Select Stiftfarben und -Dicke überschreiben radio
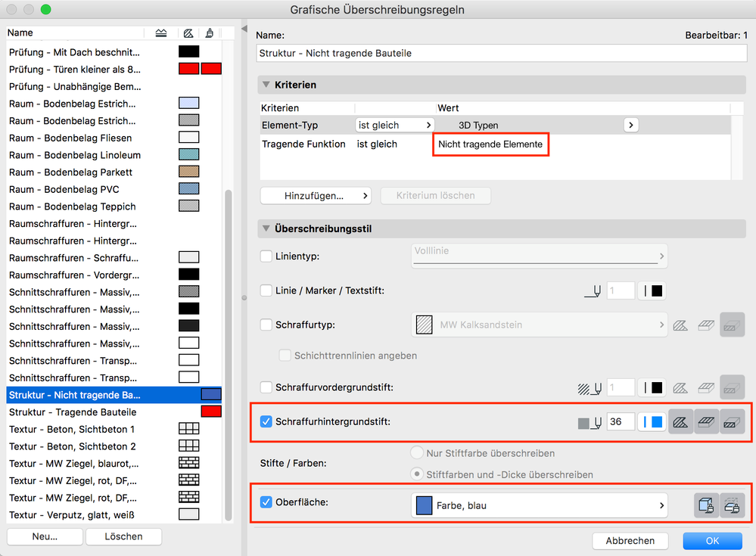 (x=416, y=474)
